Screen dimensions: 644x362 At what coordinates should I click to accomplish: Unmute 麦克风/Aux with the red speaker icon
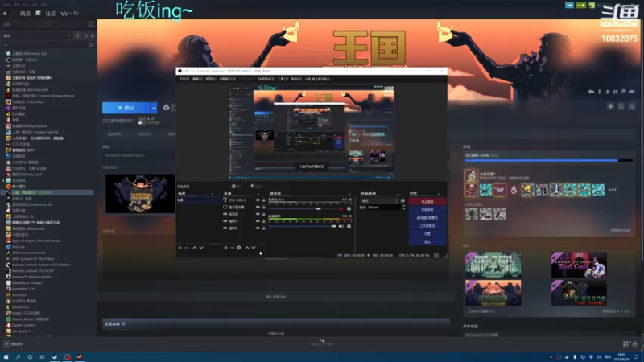(341, 208)
